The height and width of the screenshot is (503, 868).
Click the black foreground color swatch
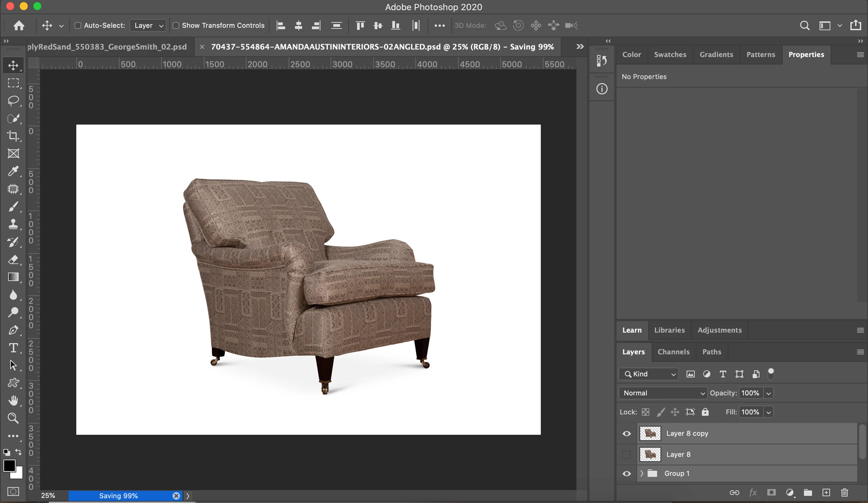point(9,465)
